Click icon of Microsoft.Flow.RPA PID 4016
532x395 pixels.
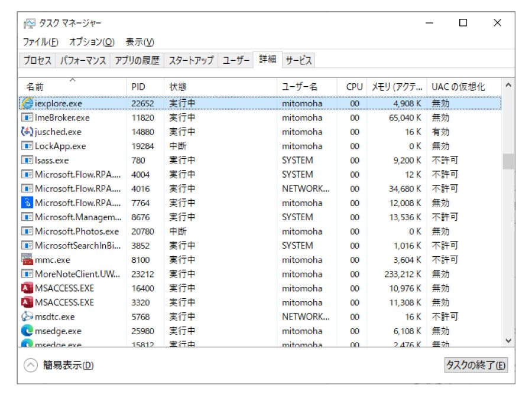click(27, 189)
